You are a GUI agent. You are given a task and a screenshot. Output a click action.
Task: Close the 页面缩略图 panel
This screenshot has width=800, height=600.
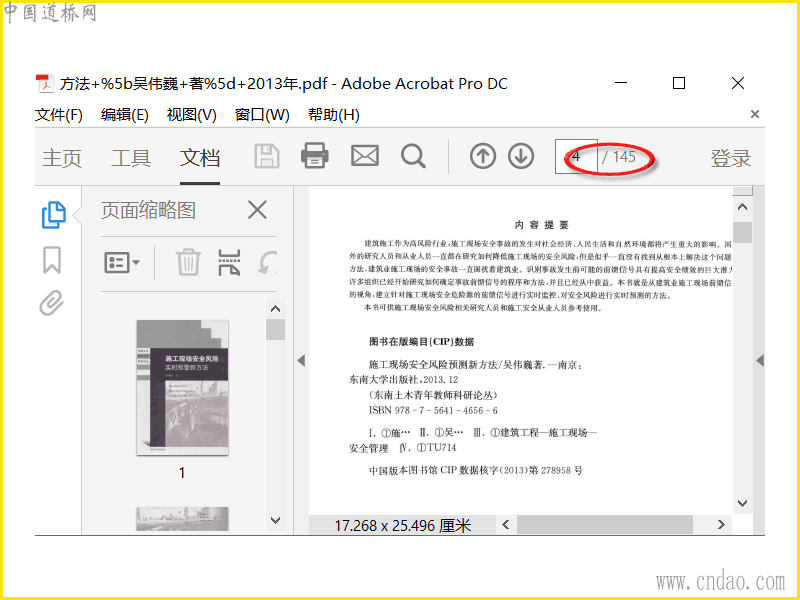coord(257,210)
